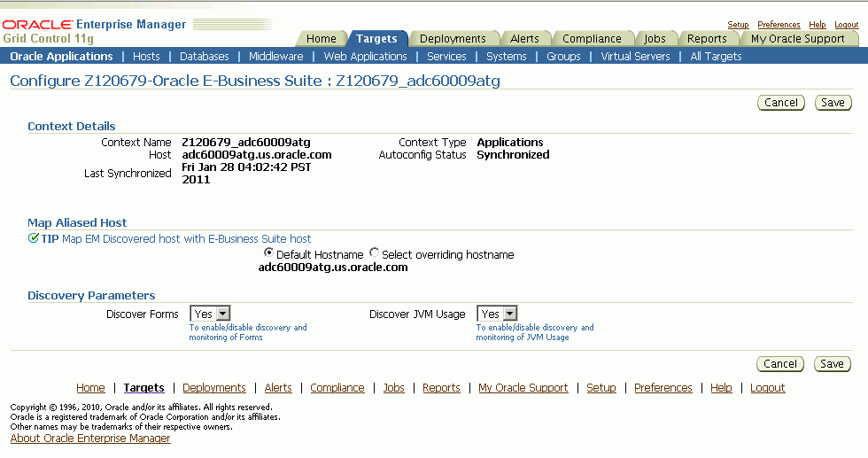Click the TIP checkmark icon
Image resolution: width=868 pixels, height=458 pixels.
pos(34,238)
